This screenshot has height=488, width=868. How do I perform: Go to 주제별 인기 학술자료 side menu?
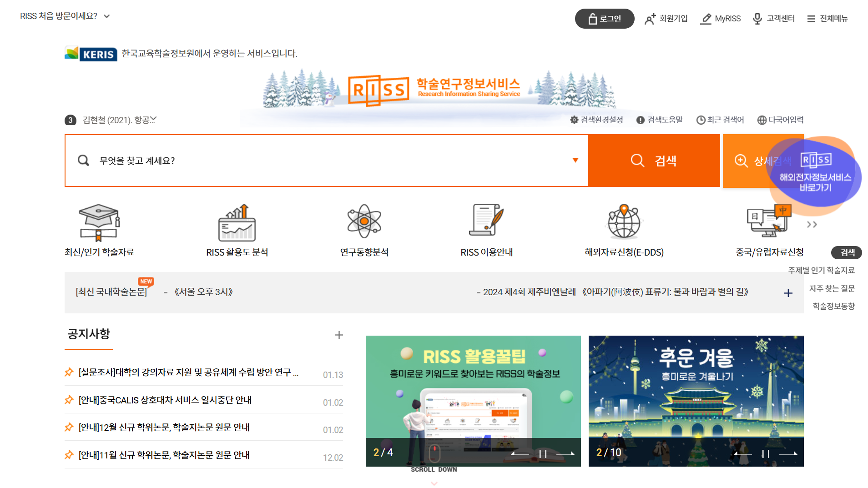tap(821, 270)
